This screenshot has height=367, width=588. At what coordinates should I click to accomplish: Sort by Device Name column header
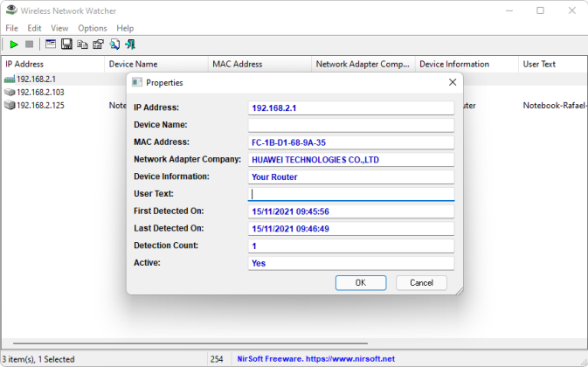(x=156, y=64)
